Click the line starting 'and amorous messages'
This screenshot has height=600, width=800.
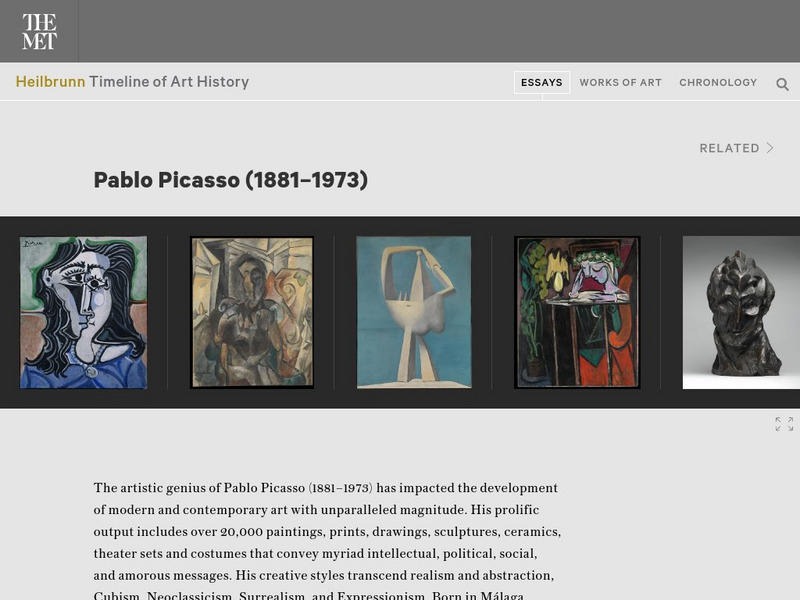click(323, 576)
